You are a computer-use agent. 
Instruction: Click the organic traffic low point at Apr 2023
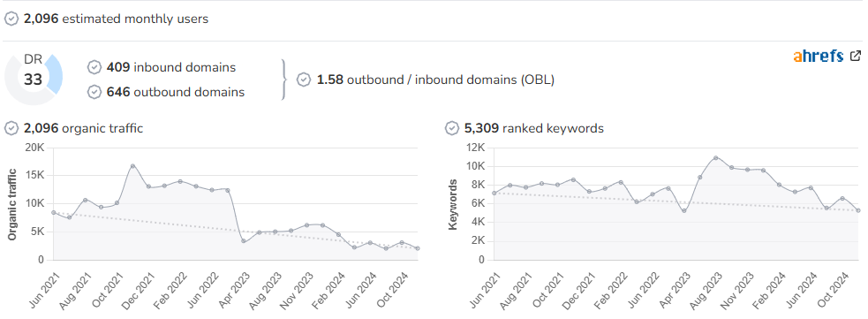pos(244,241)
